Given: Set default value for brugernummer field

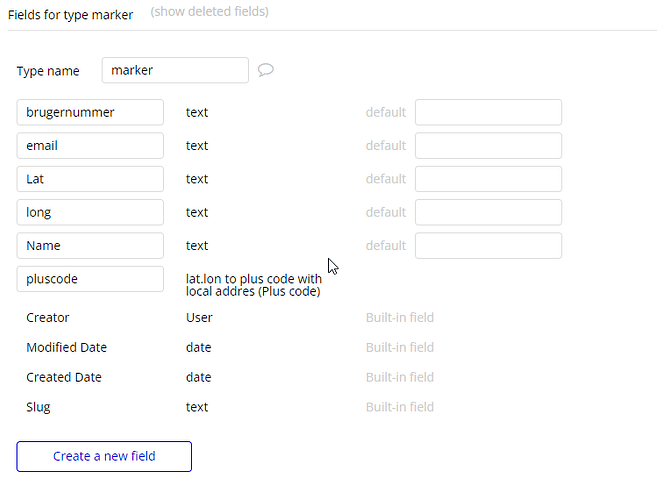Looking at the screenshot, I should [x=488, y=112].
